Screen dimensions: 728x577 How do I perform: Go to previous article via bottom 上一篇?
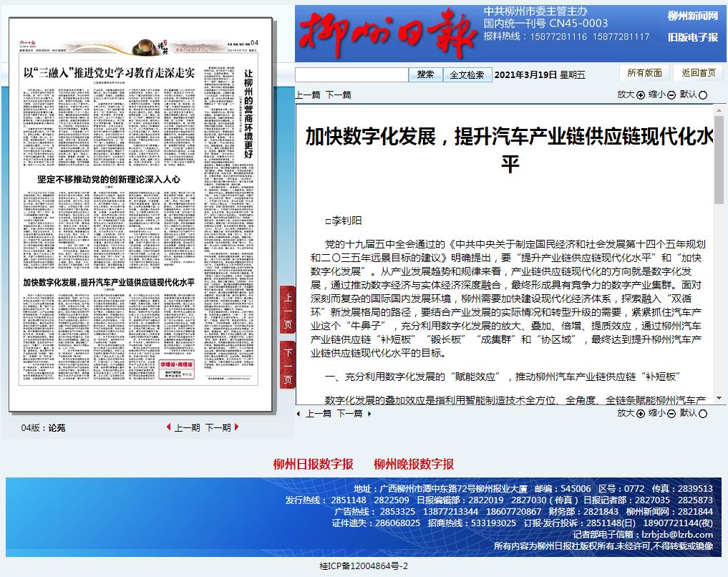point(318,414)
